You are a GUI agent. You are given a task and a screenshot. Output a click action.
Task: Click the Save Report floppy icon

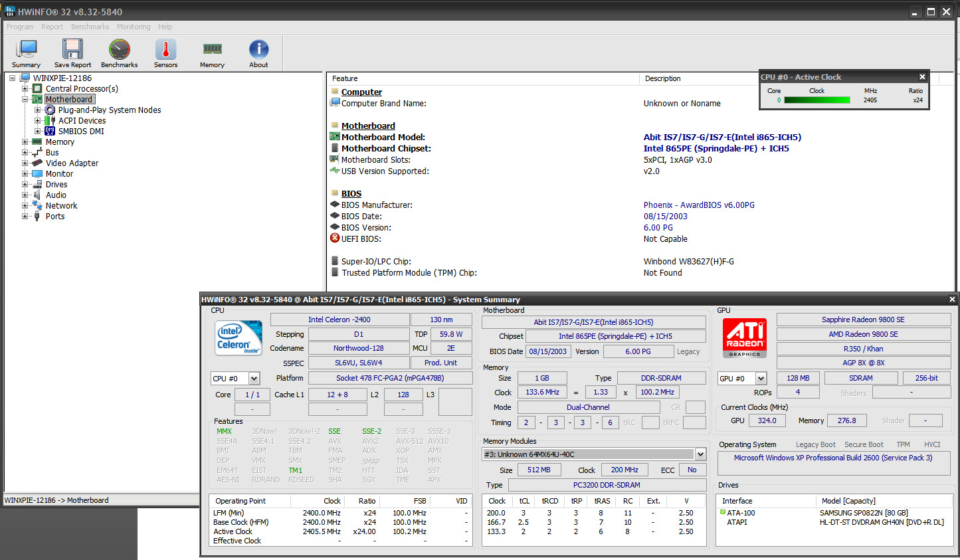72,53
